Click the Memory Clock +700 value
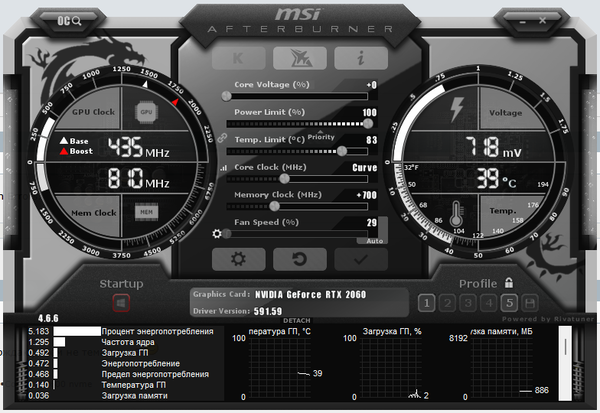The width and height of the screenshot is (600, 413). tap(367, 195)
